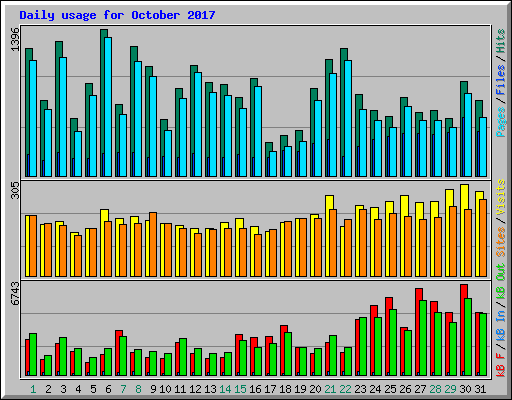Select the tallest dark green hits bar on day 6
This screenshot has width=512, height=400.
coord(102,103)
